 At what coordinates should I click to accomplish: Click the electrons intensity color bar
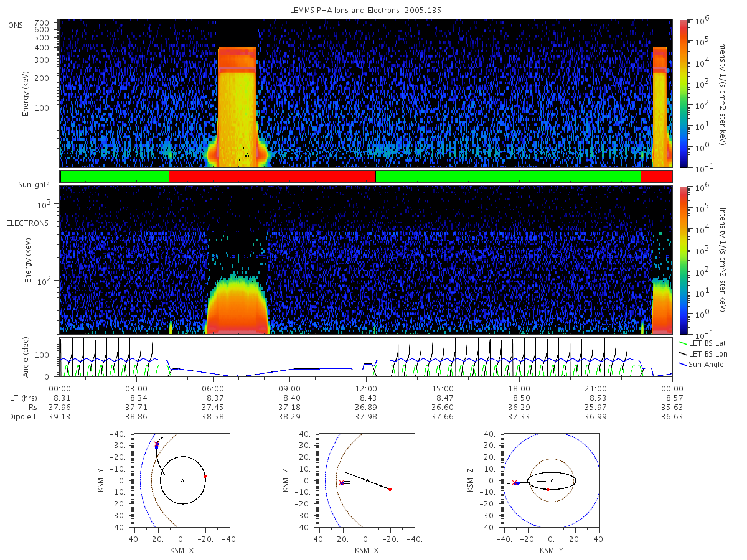(x=684, y=260)
